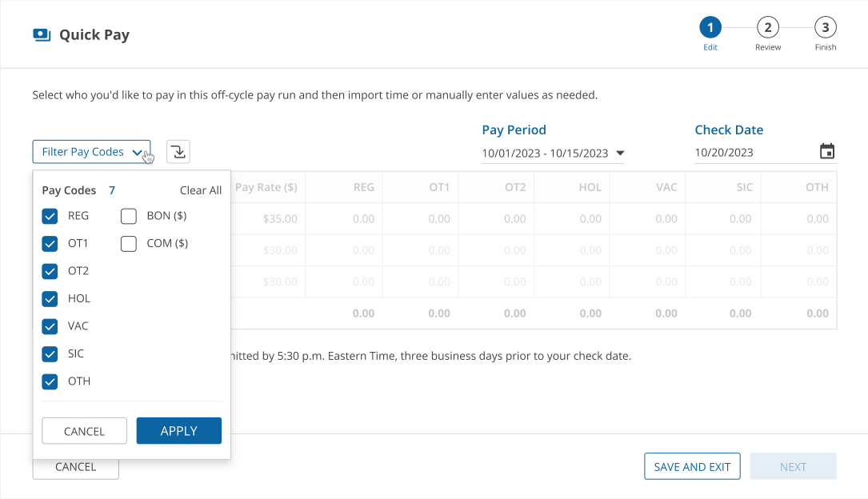Click the Quick Pay money icon

[x=42, y=35]
